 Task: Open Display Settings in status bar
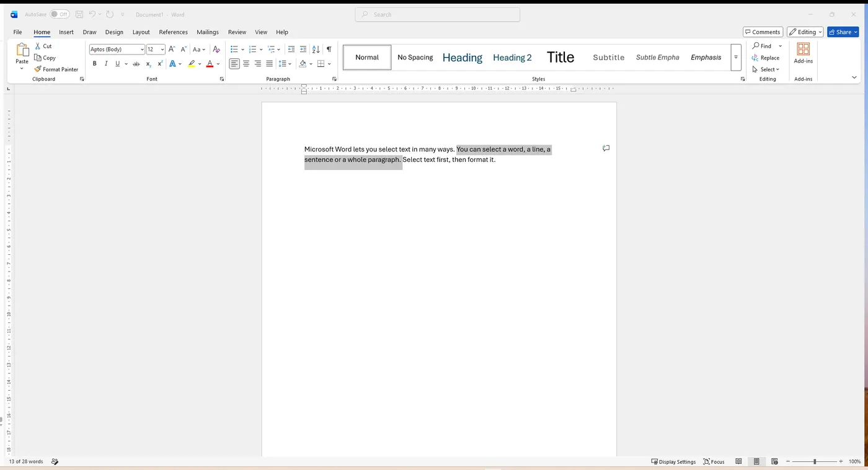point(673,461)
